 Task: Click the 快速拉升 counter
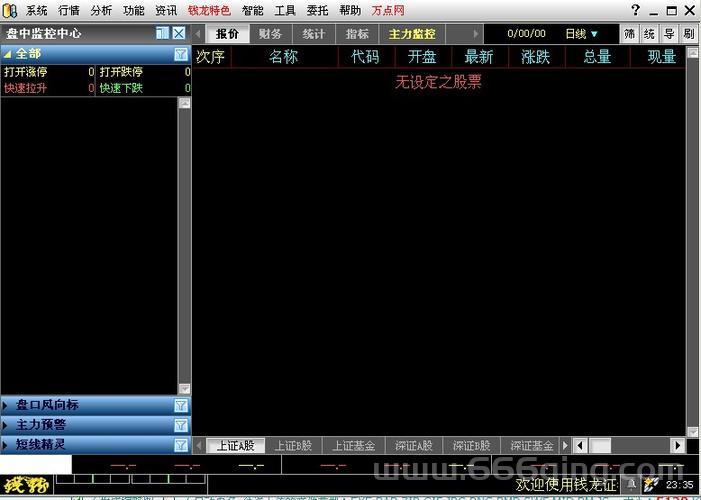point(48,88)
